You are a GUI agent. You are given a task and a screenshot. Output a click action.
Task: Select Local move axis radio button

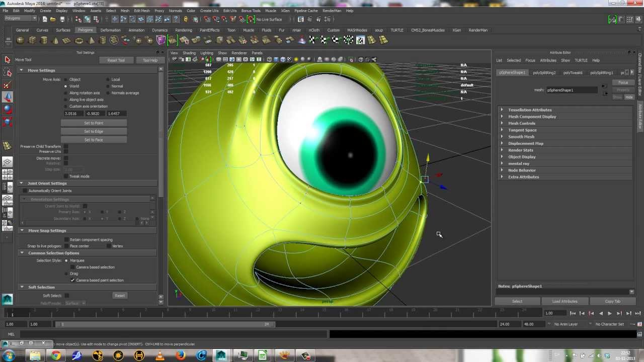(108, 79)
